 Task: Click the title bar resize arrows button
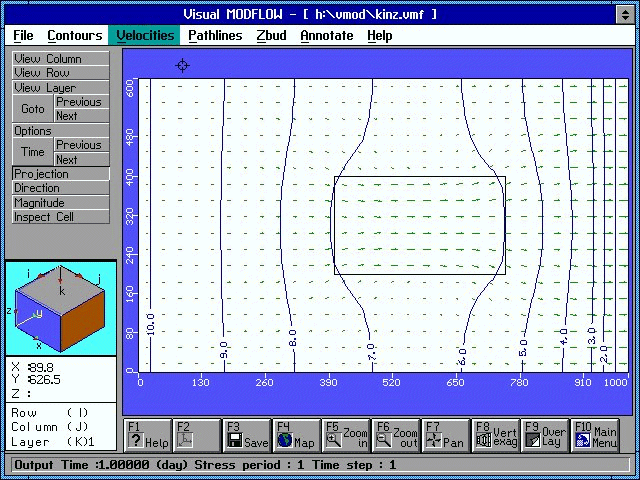point(625,15)
